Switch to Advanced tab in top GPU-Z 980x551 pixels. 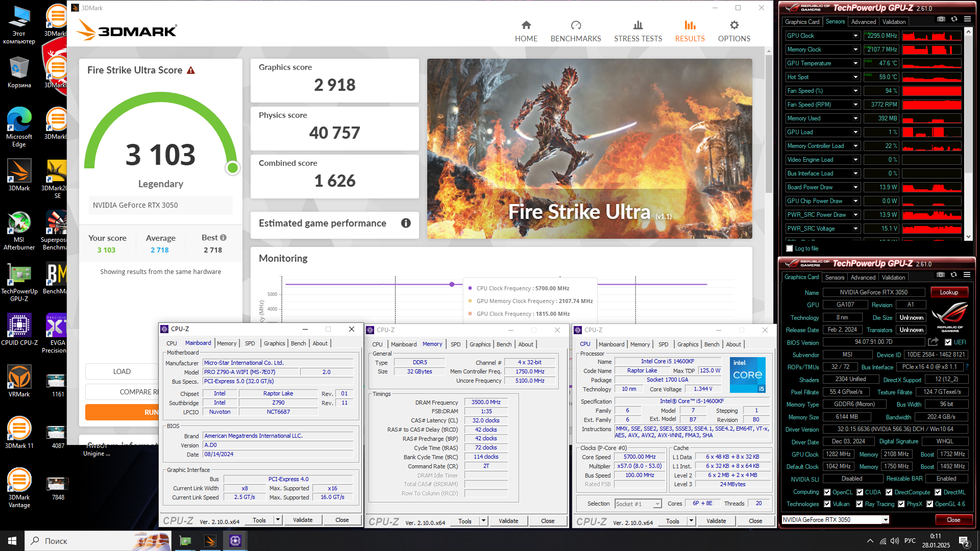tap(863, 22)
